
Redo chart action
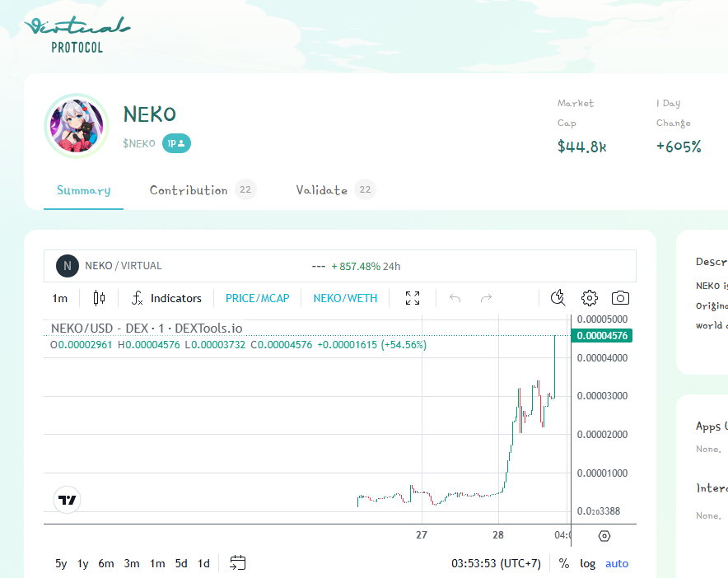pyautogui.click(x=486, y=298)
